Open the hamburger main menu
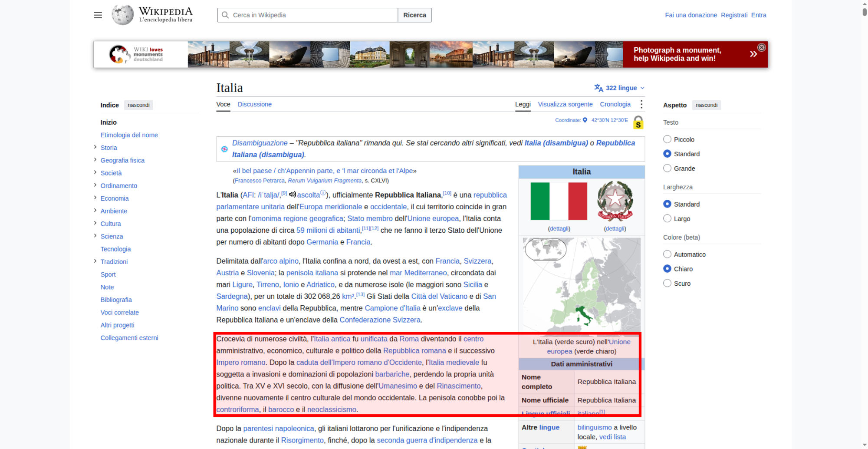The height and width of the screenshot is (449, 868). 98,15
